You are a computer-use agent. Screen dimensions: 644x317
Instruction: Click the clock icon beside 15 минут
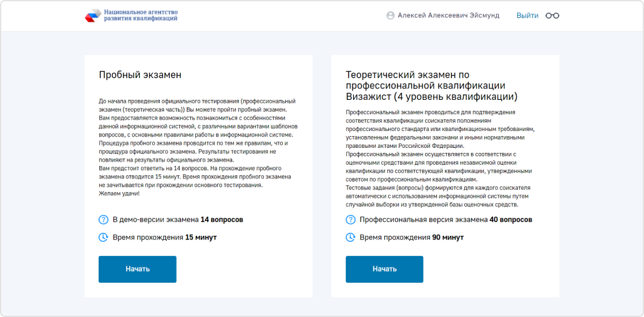pyautogui.click(x=104, y=237)
